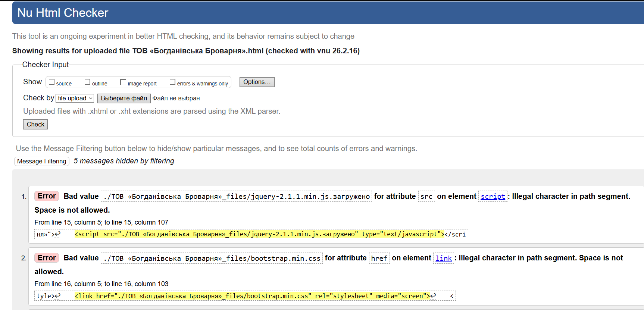
Task: Click the 'src' attribute code label
Action: click(426, 197)
